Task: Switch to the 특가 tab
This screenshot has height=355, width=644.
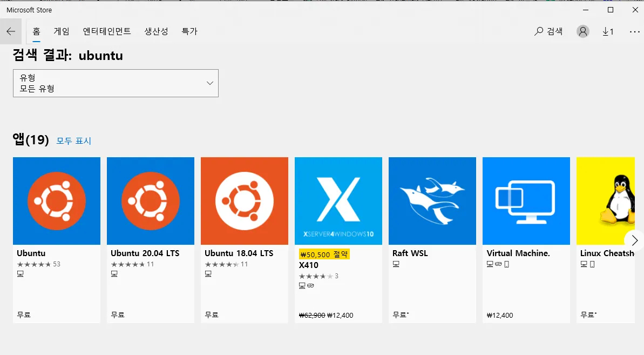Action: pos(189,31)
